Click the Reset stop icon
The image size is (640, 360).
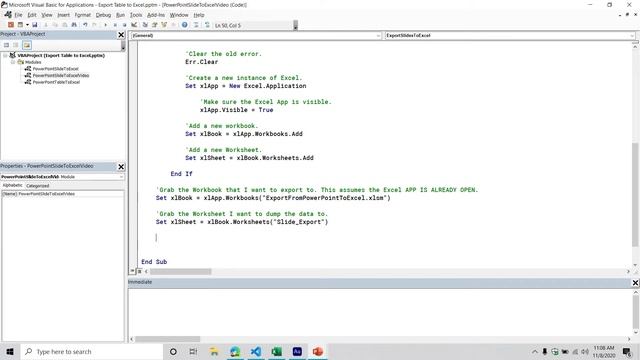tap(124, 25)
